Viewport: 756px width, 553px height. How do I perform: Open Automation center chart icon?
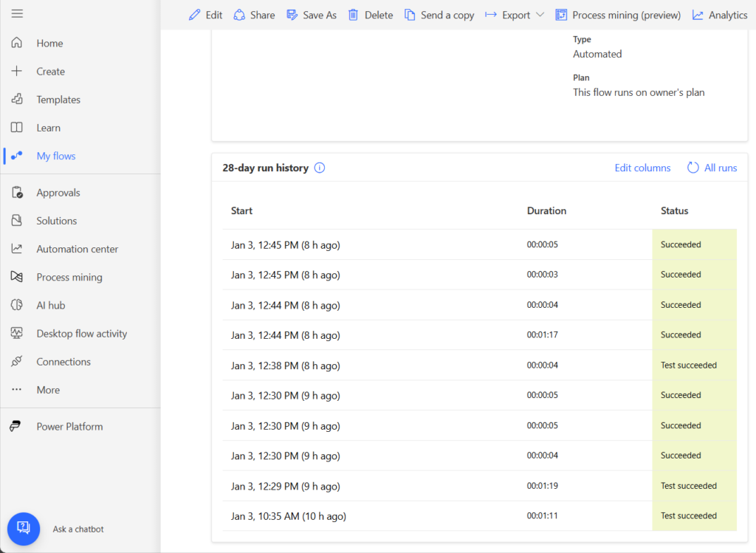tap(17, 249)
